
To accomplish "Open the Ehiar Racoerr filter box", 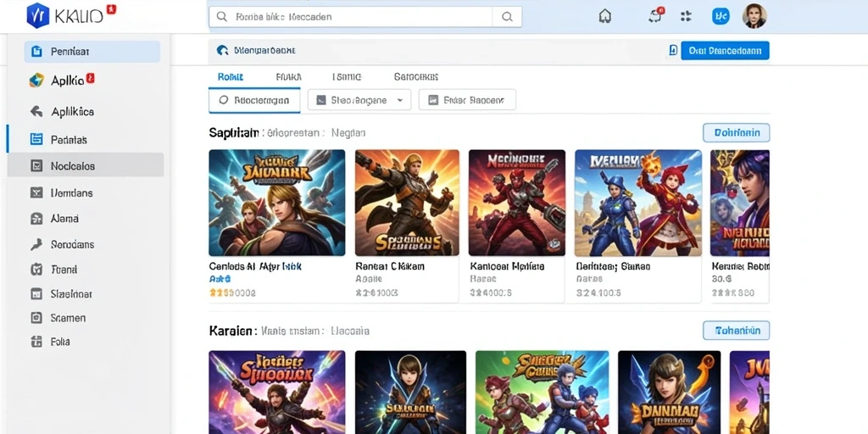I will pos(467,100).
